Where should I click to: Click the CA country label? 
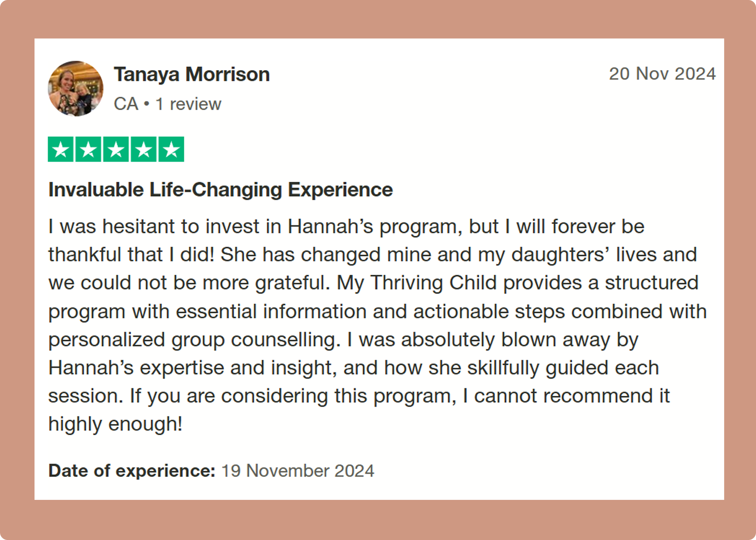(x=126, y=104)
